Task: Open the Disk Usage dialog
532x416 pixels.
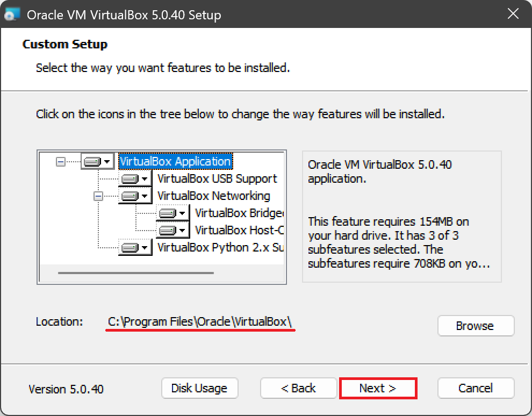Action: point(199,388)
